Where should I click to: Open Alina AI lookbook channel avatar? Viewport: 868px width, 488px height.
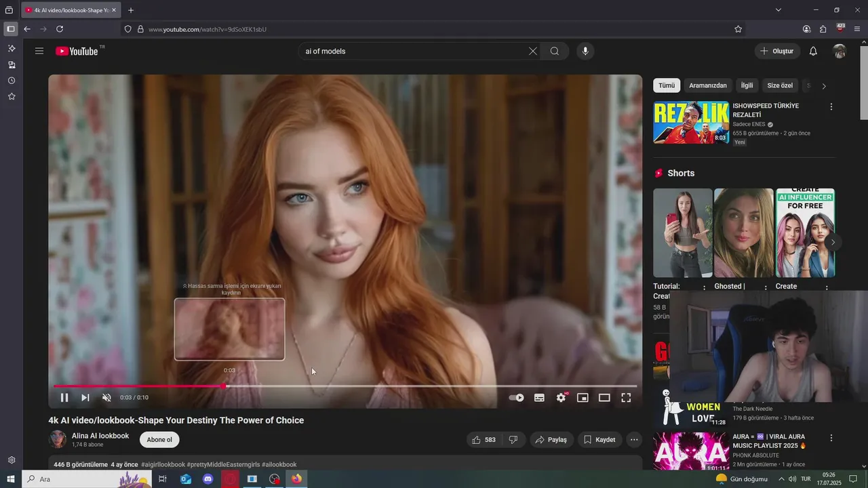(x=58, y=439)
